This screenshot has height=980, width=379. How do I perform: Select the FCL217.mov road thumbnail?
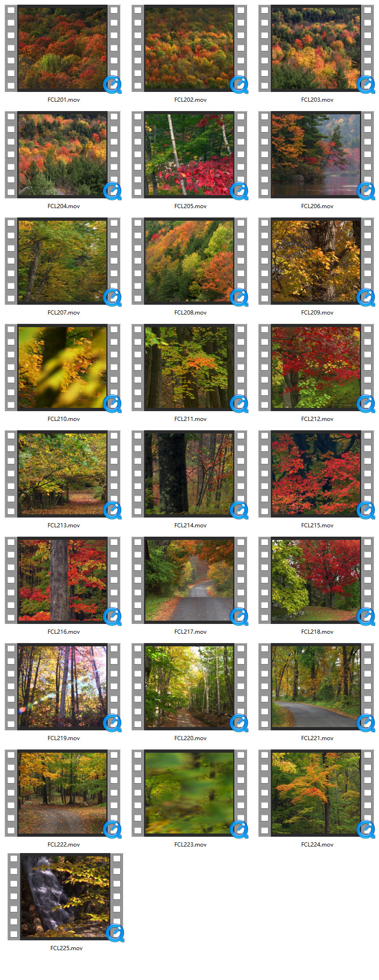tap(189, 580)
